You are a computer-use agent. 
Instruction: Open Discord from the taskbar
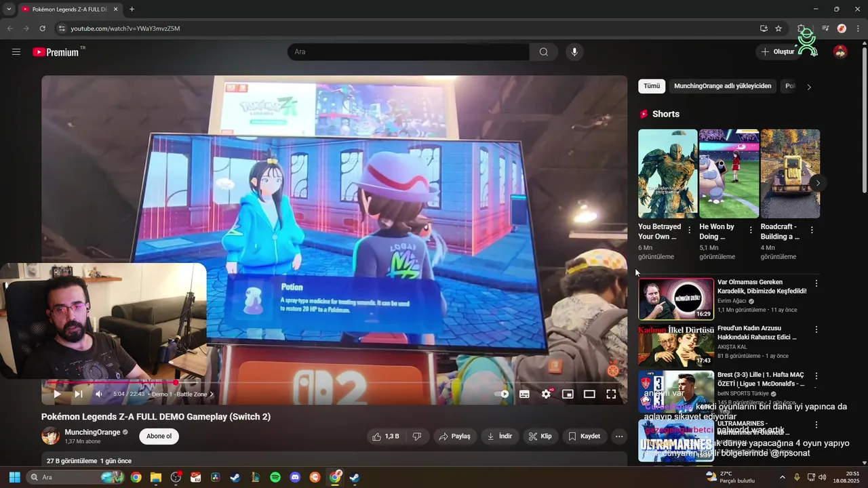(295, 477)
